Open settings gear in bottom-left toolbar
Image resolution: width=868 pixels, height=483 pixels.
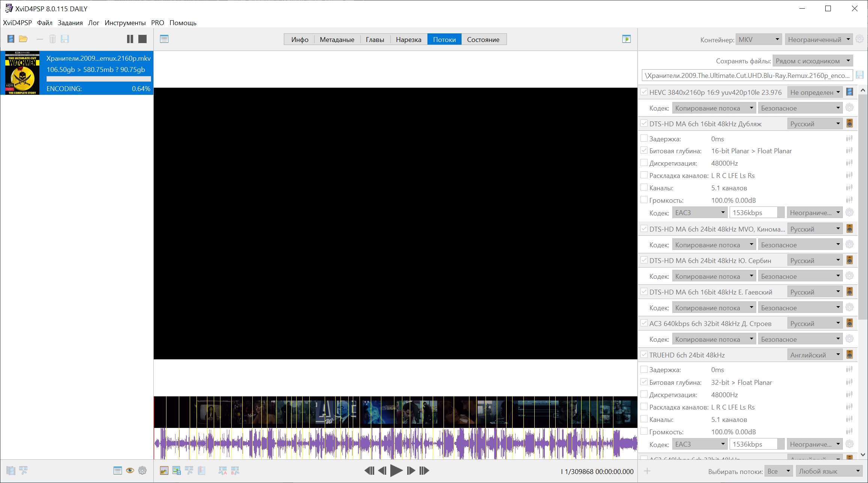click(142, 471)
